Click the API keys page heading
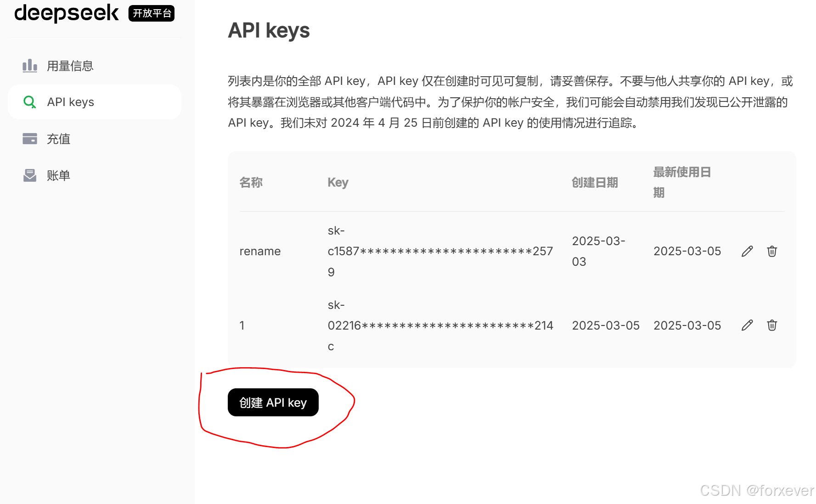Screen dimensions: 816x504 269,31
